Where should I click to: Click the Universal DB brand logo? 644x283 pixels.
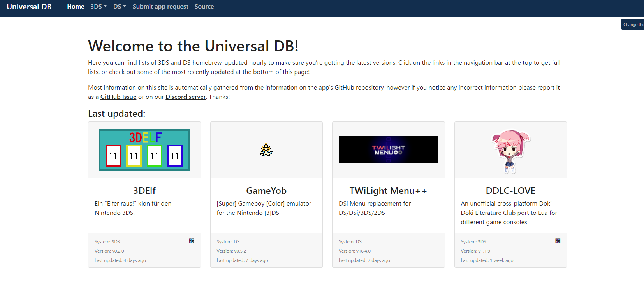pyautogui.click(x=29, y=7)
